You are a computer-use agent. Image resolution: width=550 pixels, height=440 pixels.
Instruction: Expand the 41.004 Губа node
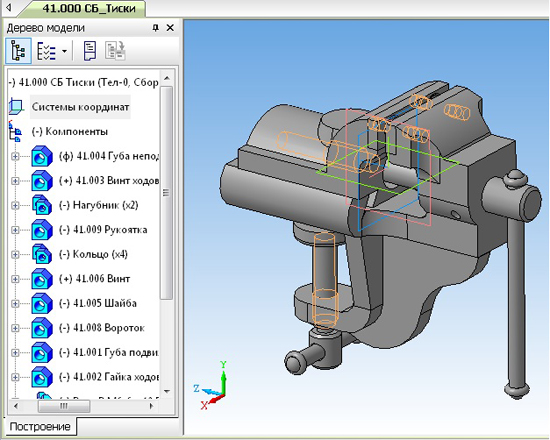pos(15,156)
